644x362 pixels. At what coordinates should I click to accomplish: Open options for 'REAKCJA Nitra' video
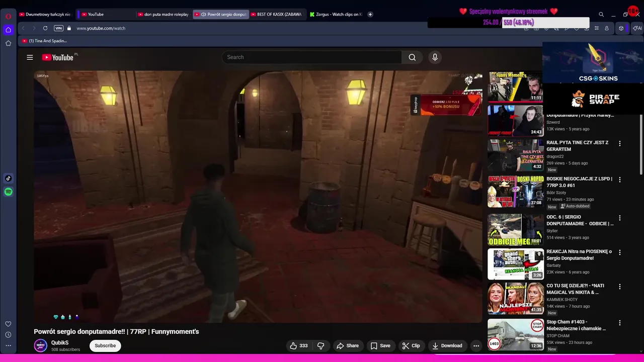pos(620,252)
